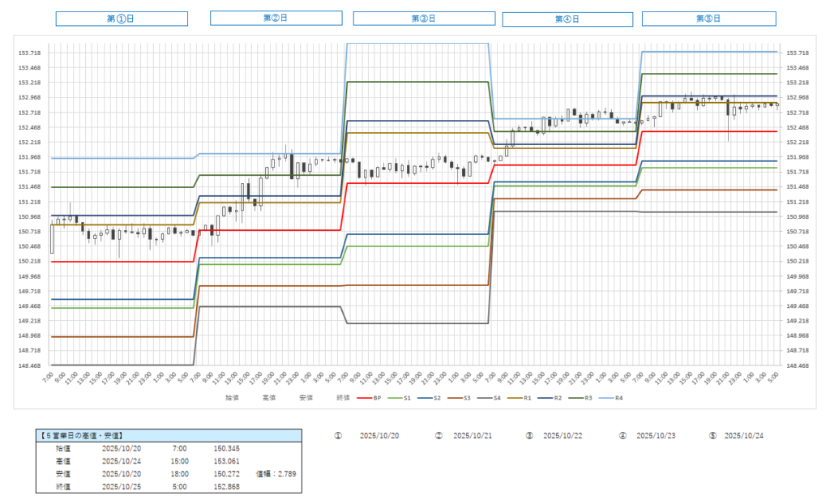
Task: Select the 終値 legend label
Action: click(341, 398)
